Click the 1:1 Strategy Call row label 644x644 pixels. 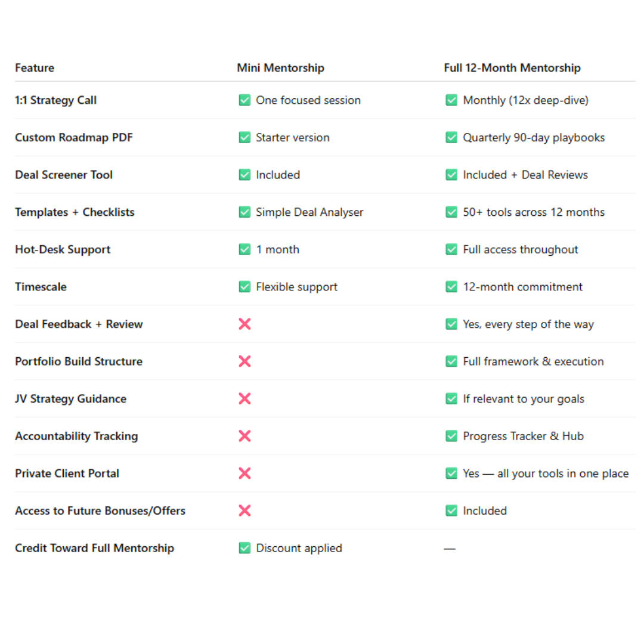(55, 100)
